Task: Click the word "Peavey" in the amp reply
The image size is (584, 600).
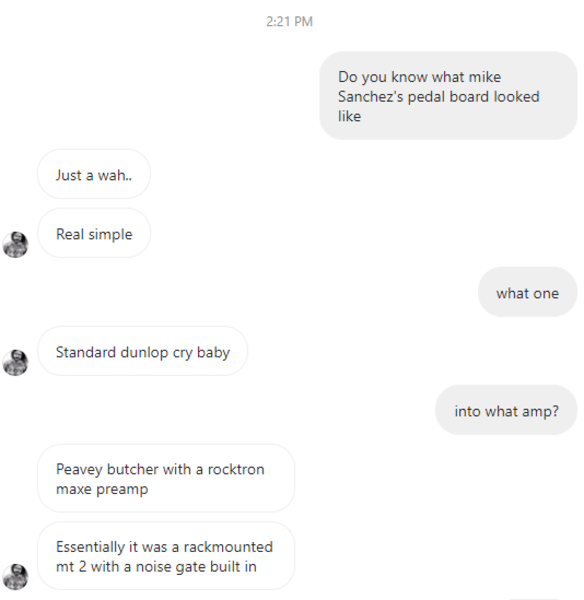Action: [80, 470]
